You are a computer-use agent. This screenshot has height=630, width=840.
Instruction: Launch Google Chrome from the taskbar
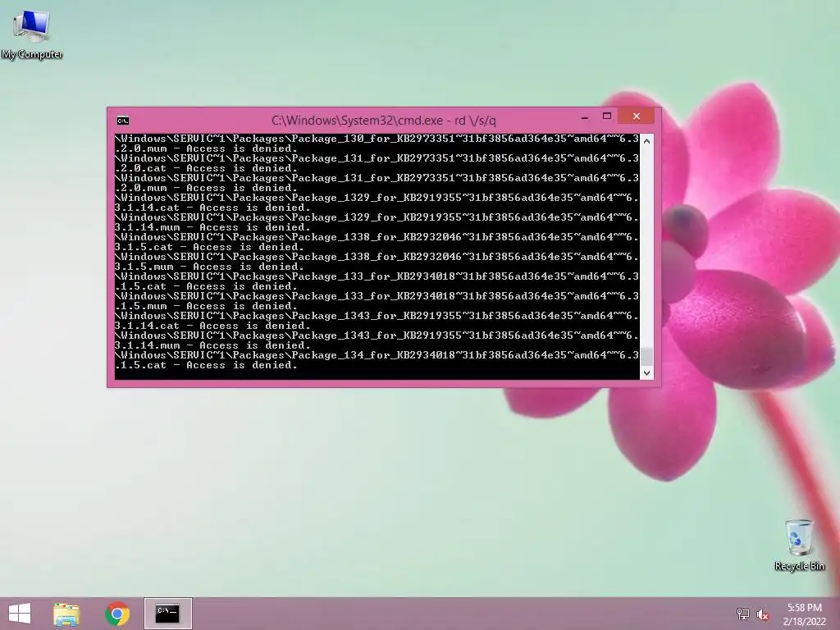point(117,614)
